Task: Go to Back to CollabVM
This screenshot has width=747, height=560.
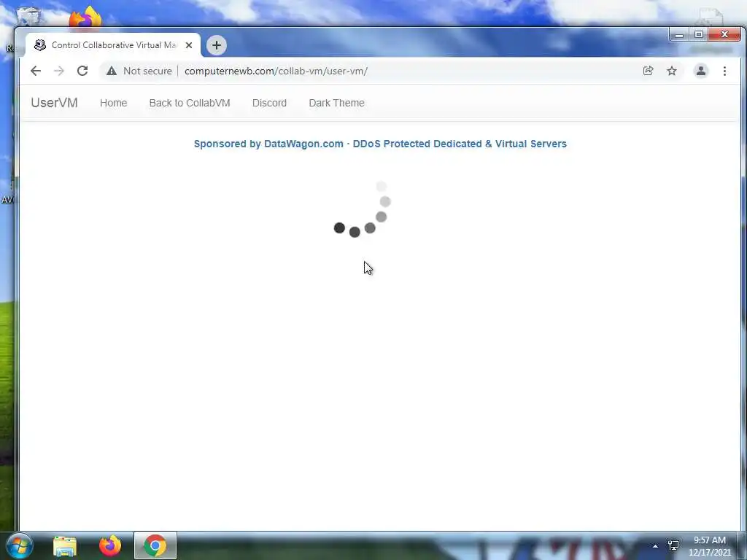Action: pyautogui.click(x=190, y=103)
